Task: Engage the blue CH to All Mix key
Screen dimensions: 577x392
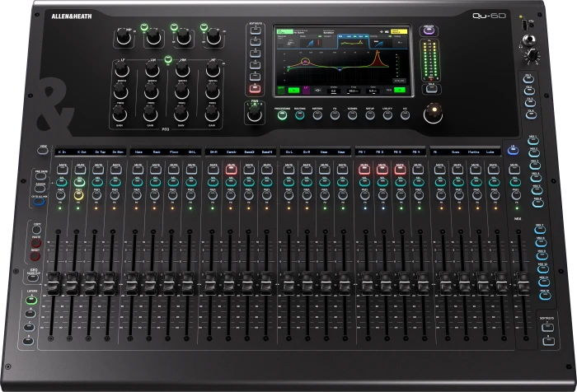Action: click(x=39, y=201)
